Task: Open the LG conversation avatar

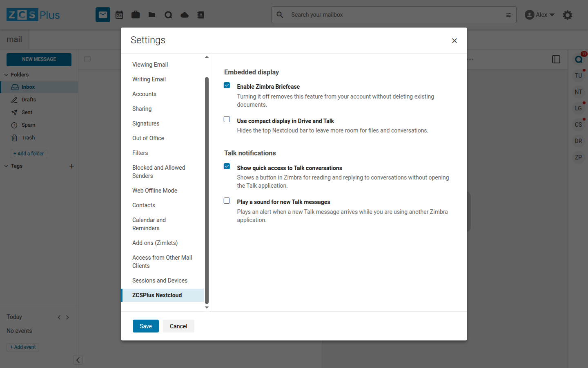Action: pos(579,108)
